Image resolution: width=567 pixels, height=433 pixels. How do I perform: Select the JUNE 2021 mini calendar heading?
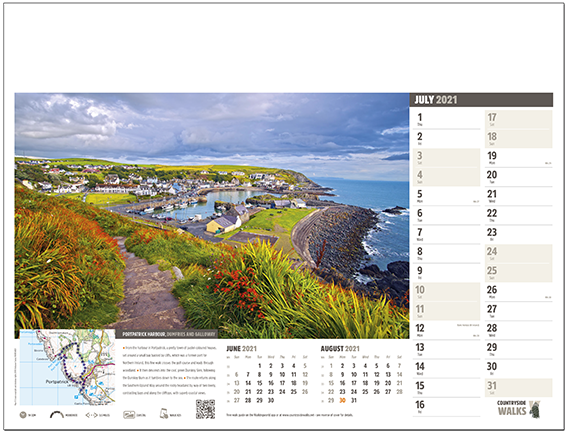coord(241,349)
